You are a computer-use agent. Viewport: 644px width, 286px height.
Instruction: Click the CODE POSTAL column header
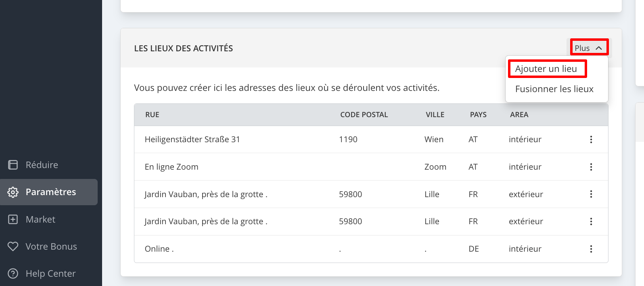pos(364,115)
